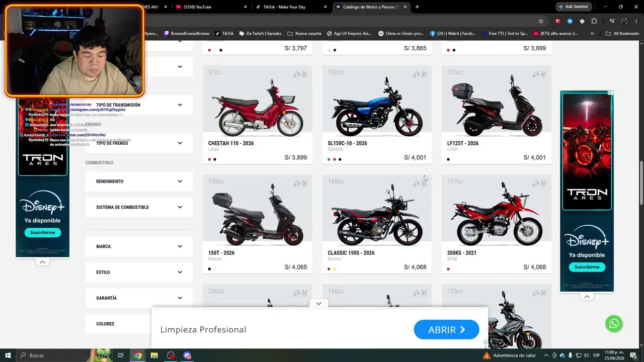Click the Chrome icon on the taskbar
The image size is (644, 362).
click(138, 355)
